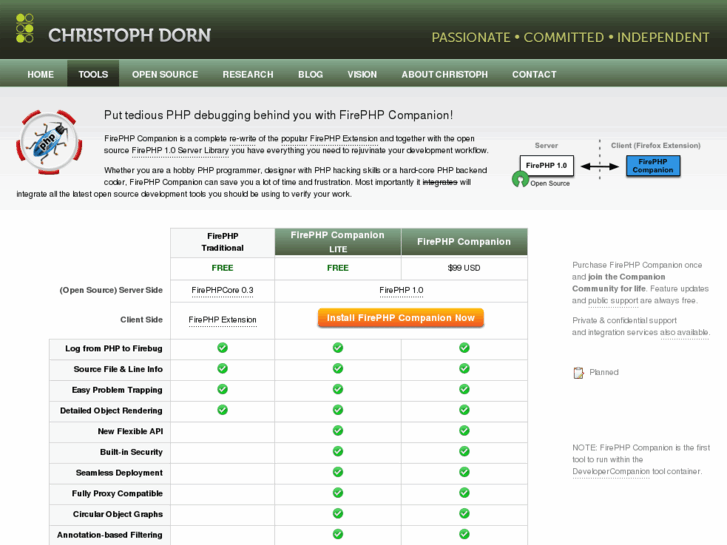Go to the Home menu item
The image size is (727, 545).
tap(40, 74)
